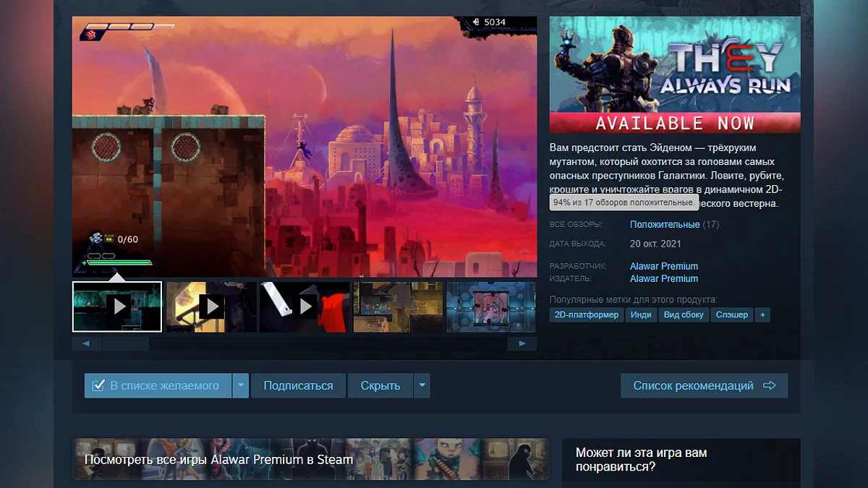Open the fourth screenshot thumbnail

click(398, 307)
